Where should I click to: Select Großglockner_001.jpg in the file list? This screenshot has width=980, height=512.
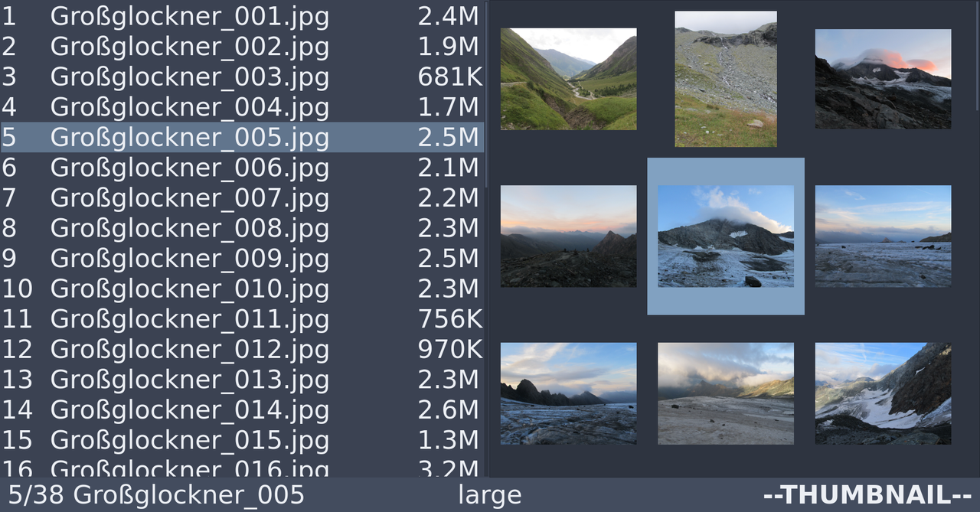coord(242,16)
